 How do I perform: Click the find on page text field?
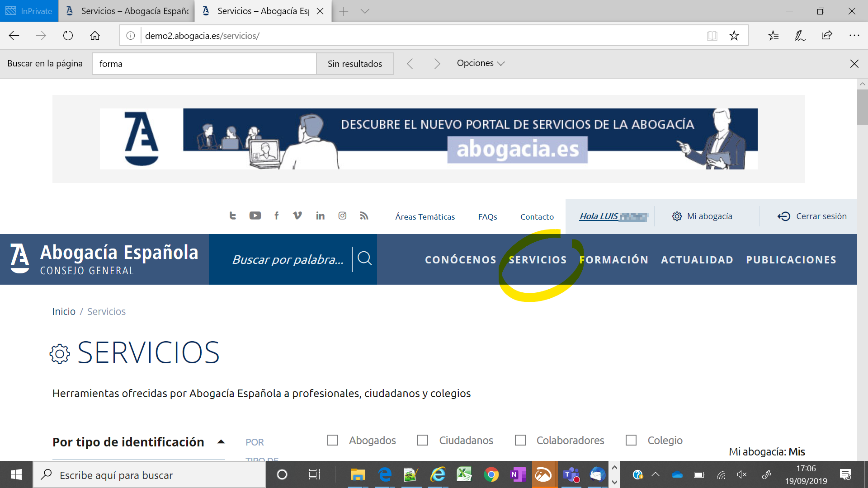(x=204, y=64)
